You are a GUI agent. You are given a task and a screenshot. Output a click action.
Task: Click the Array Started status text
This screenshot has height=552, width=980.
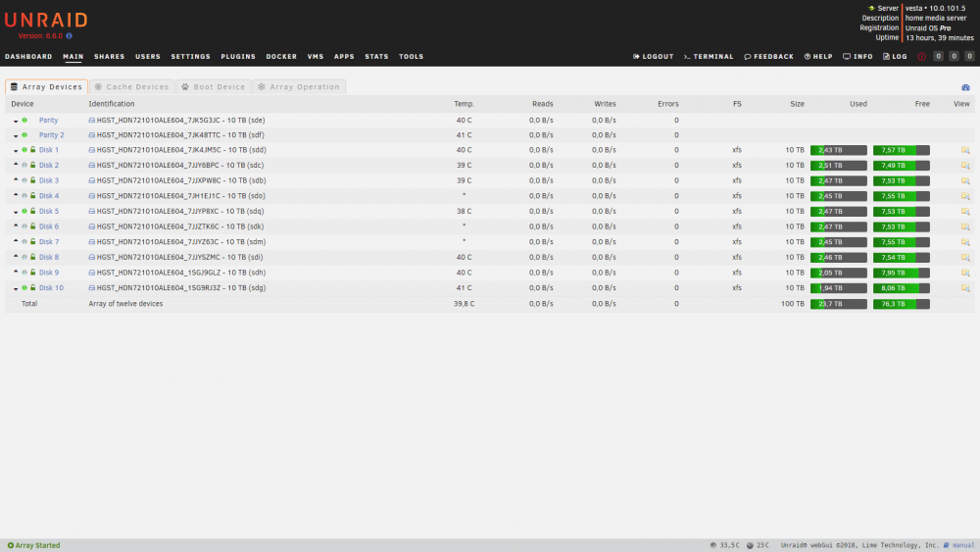pos(37,545)
